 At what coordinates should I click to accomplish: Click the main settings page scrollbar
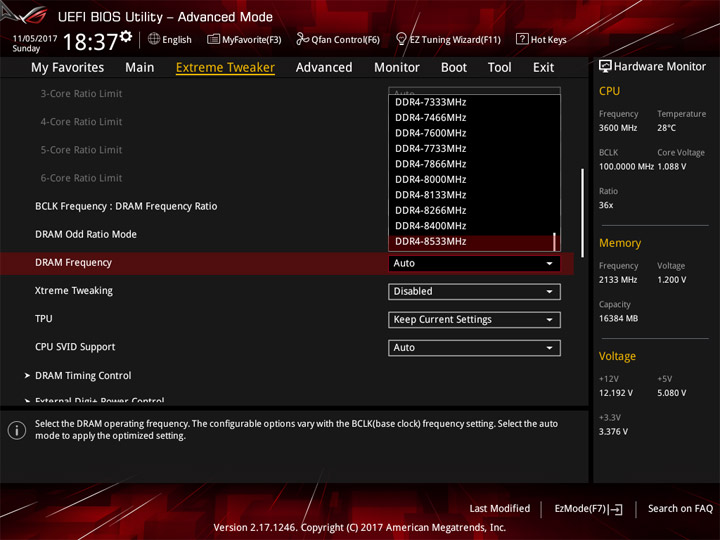pyautogui.click(x=582, y=213)
